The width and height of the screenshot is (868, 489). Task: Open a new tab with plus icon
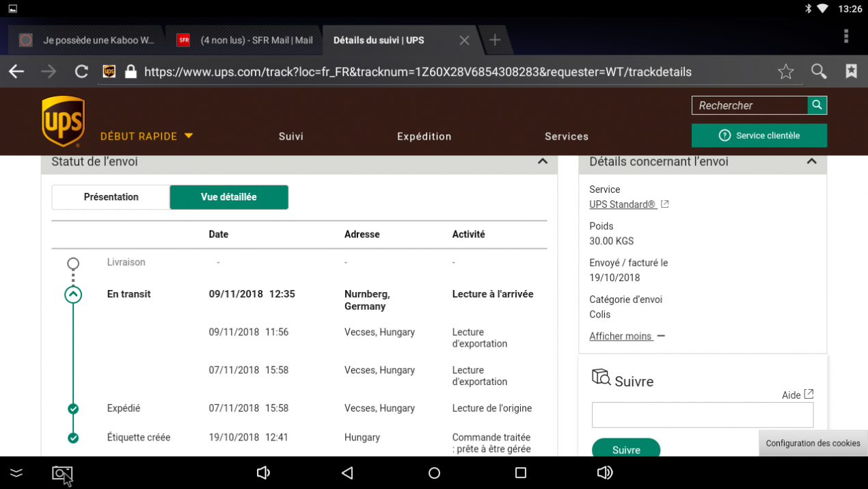coord(495,40)
